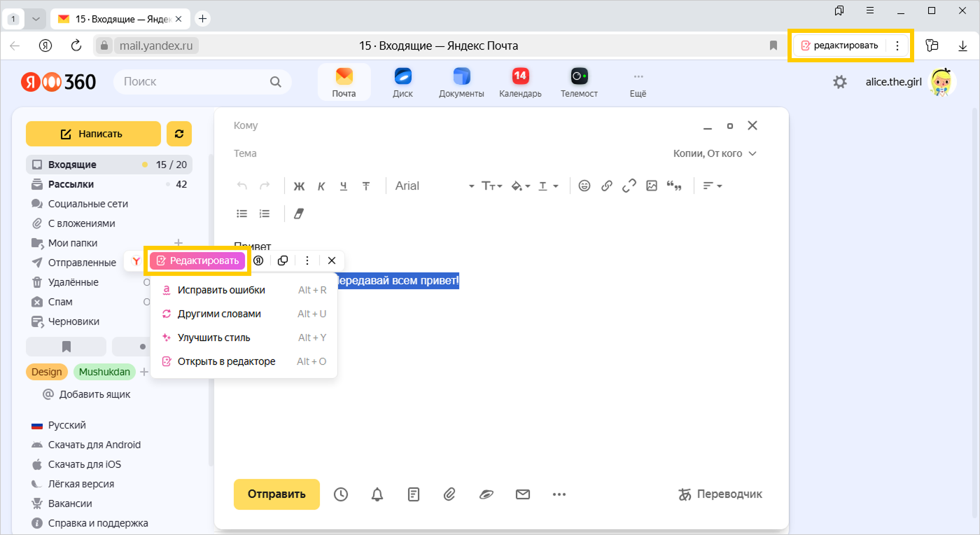Open the Arial font dropdown
The height and width of the screenshot is (535, 980).
pyautogui.click(x=434, y=186)
